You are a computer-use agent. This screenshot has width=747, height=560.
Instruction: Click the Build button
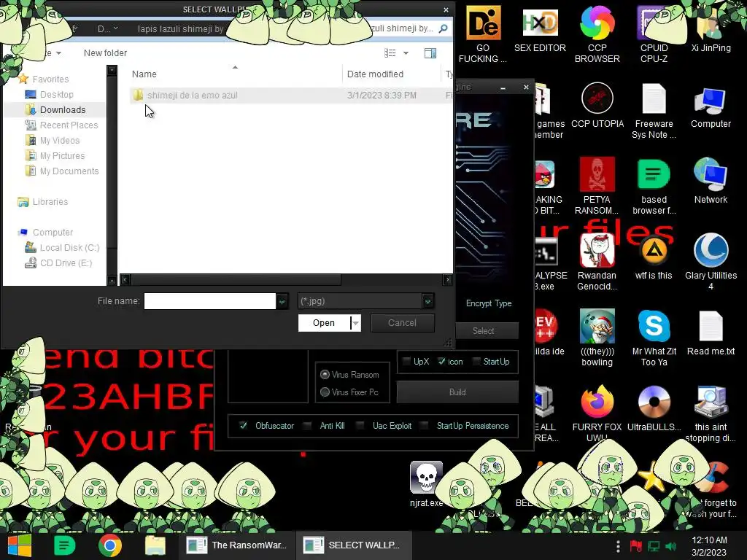(457, 392)
